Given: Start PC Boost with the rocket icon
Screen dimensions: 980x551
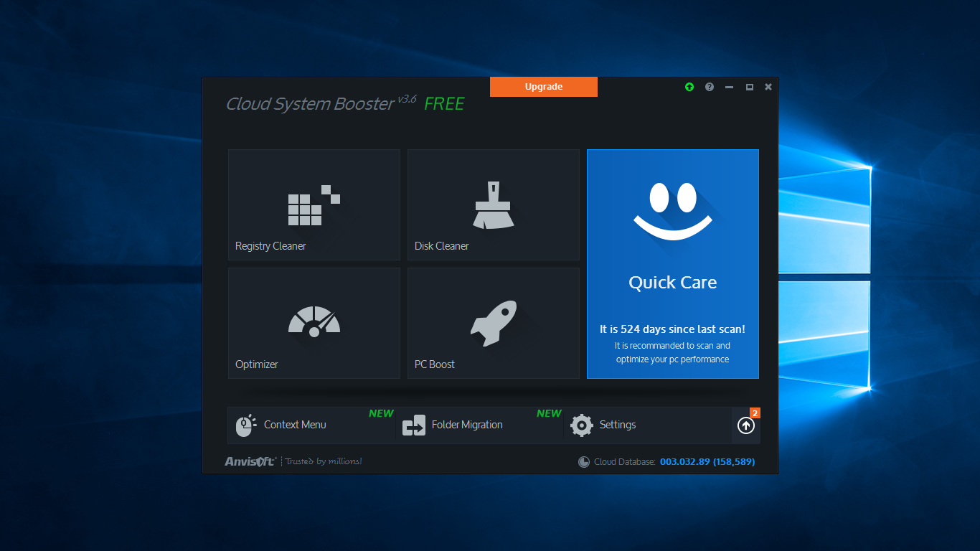Looking at the screenshot, I should [493, 322].
